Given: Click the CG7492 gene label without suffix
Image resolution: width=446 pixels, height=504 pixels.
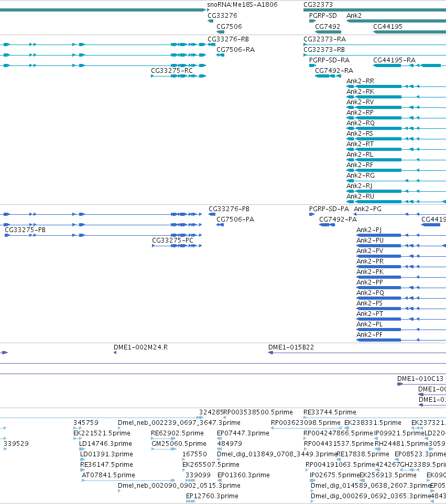Looking at the screenshot, I should [x=328, y=27].
